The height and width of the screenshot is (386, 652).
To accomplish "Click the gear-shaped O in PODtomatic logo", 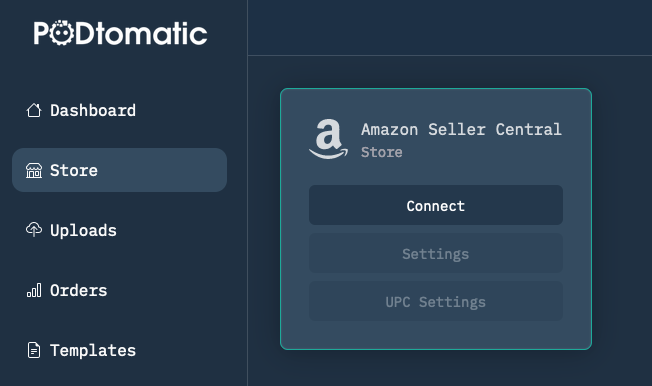I will 63,33.
